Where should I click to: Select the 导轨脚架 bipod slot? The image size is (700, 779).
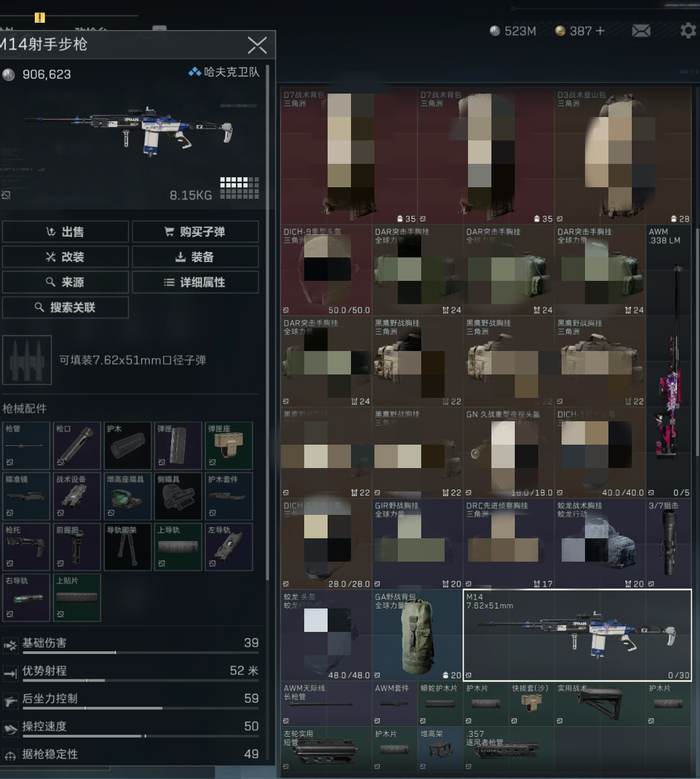(127, 547)
